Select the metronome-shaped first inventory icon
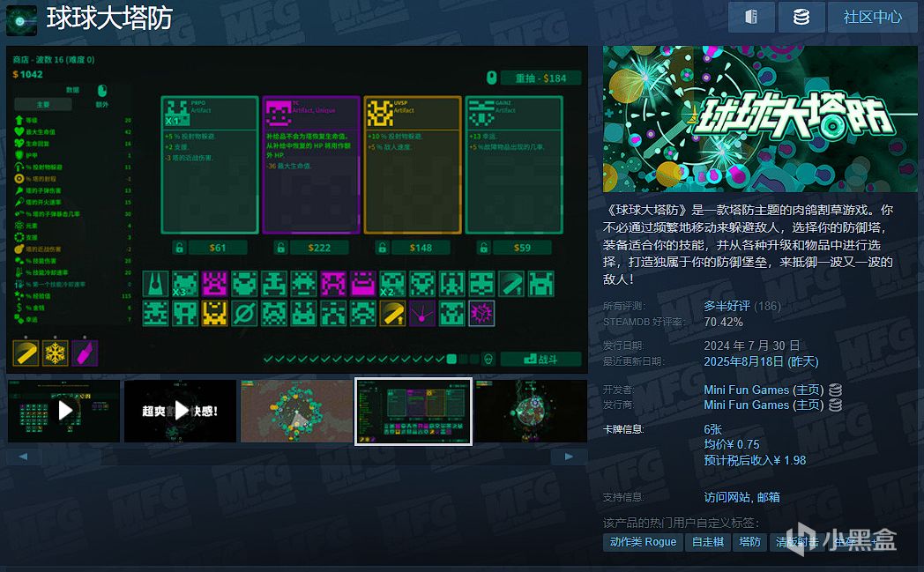 [x=155, y=284]
